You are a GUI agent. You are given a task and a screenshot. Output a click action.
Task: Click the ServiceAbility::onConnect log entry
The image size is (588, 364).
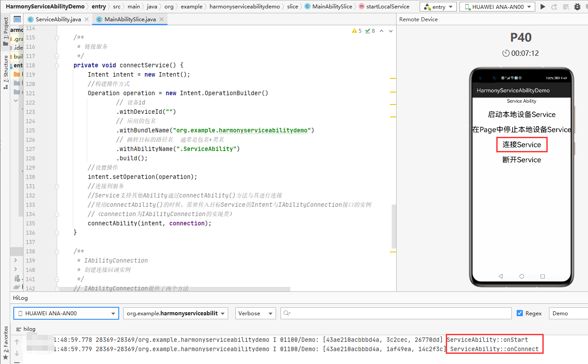pos(494,349)
